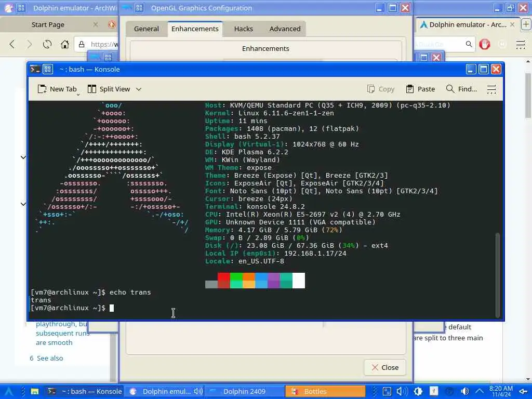This screenshot has width=532, height=399.
Task: Switch to the Bottles taskbar entry
Action: pos(325,392)
